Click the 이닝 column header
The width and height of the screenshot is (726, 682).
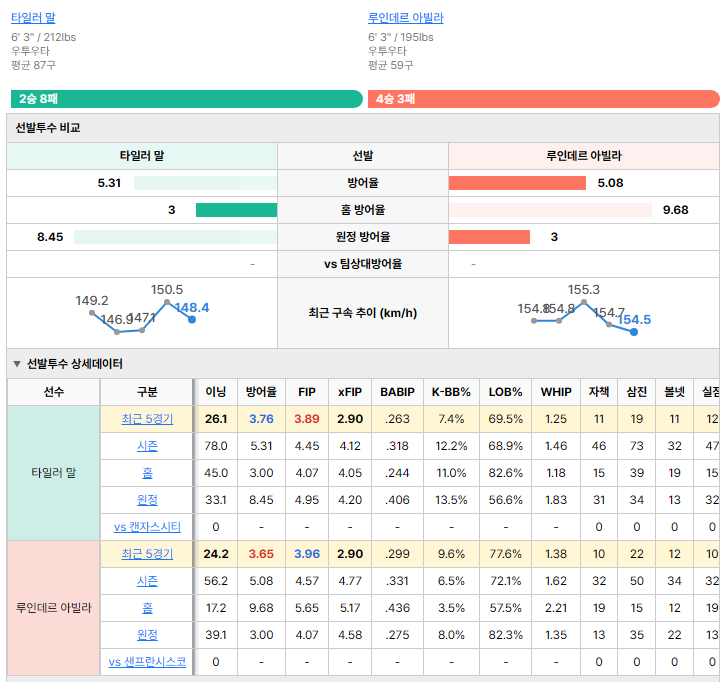point(216,392)
